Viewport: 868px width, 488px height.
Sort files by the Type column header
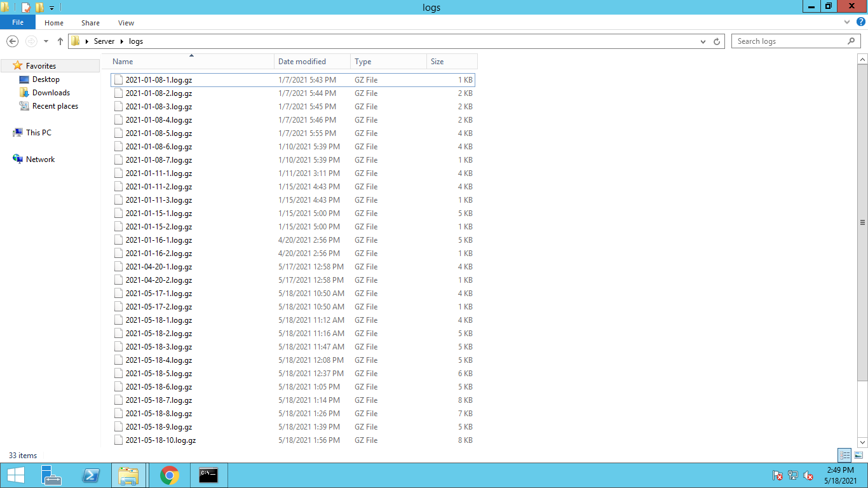pyautogui.click(x=388, y=62)
